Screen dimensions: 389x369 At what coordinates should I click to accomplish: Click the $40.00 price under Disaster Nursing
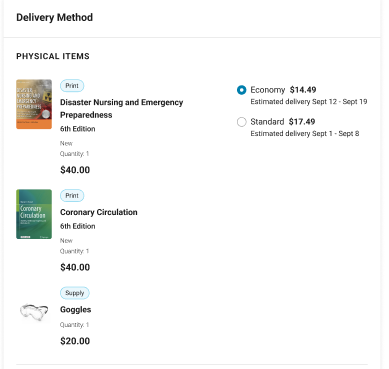coord(75,170)
